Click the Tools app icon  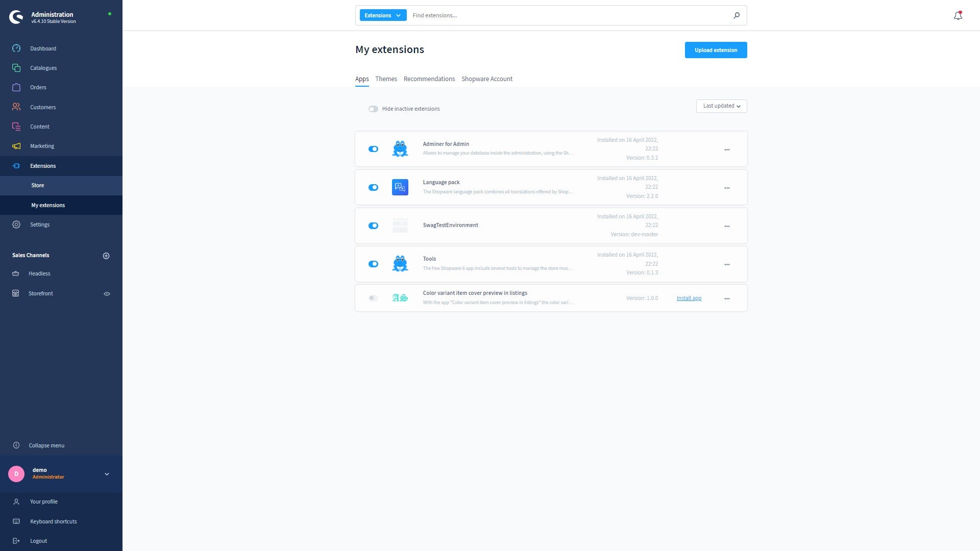point(400,263)
